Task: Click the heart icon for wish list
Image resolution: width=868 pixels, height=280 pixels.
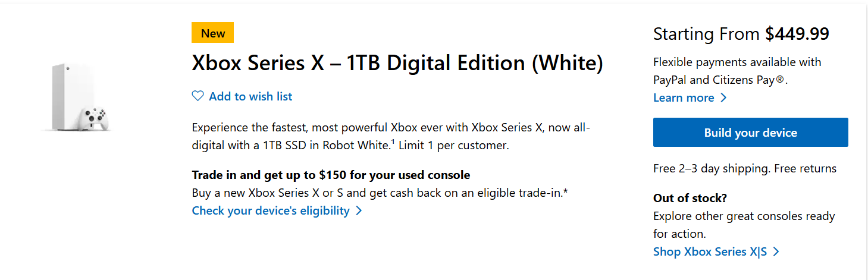Action: [x=198, y=96]
